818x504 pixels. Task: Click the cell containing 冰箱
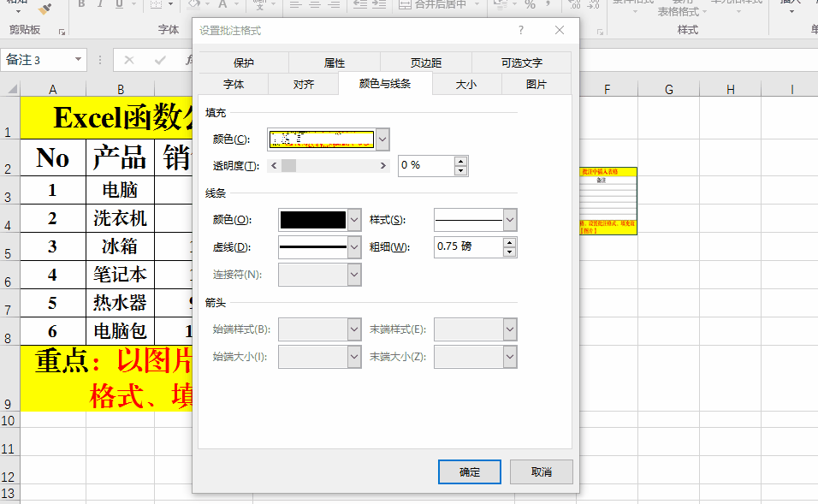[120, 246]
